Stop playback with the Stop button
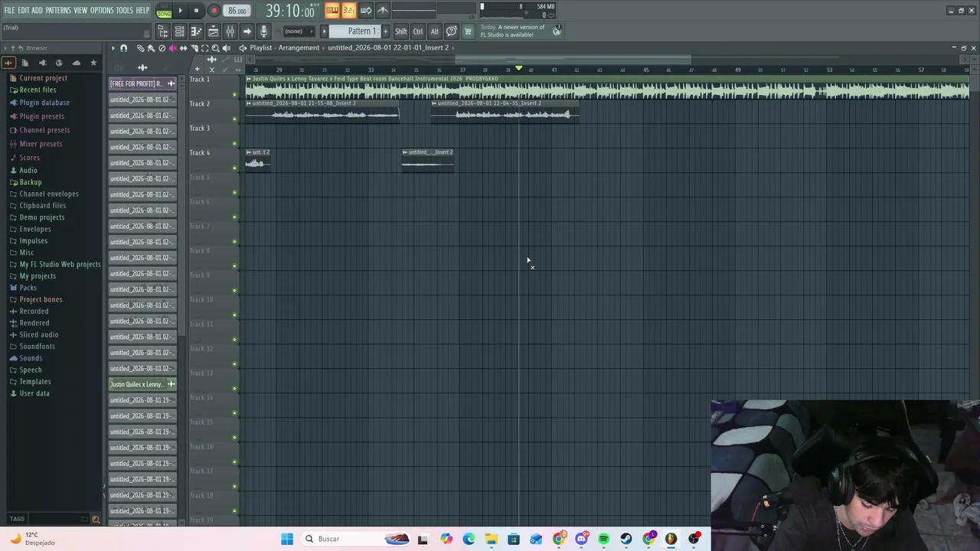 (196, 11)
